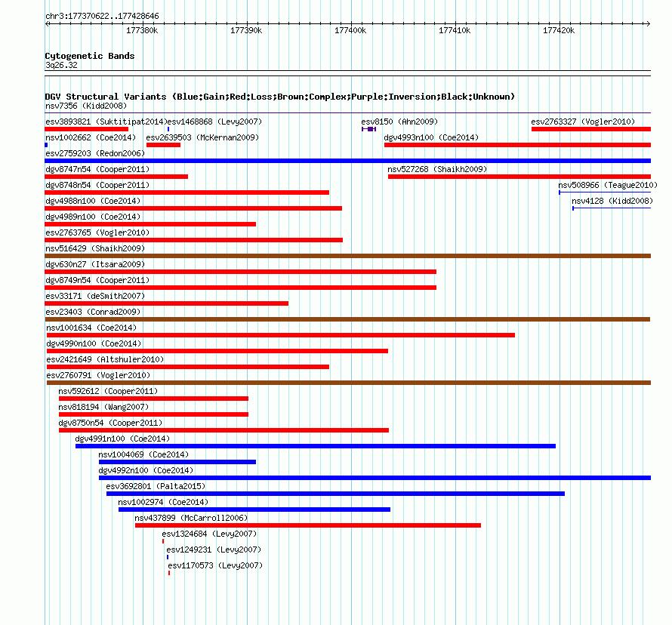Select the blue esv3692801 gain bar

pyautogui.click(x=335, y=494)
